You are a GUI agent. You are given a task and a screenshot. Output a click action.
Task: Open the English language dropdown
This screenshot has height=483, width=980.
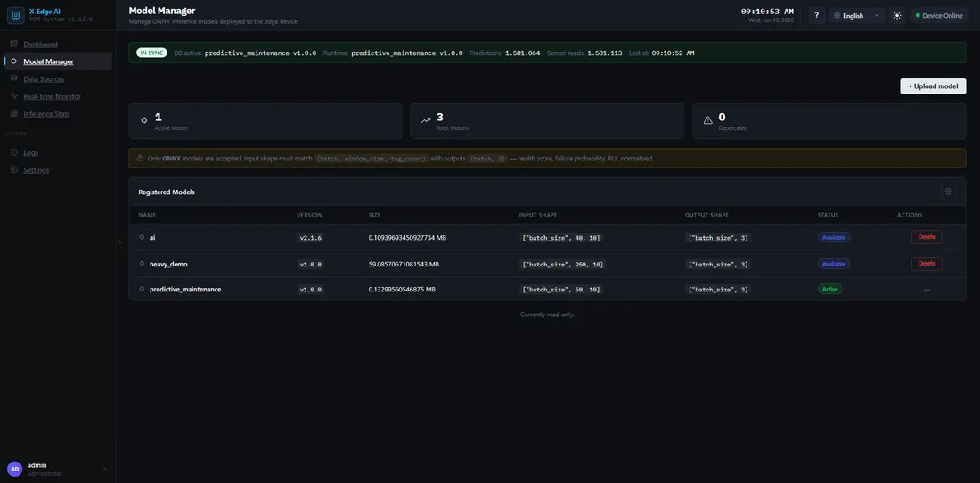857,16
